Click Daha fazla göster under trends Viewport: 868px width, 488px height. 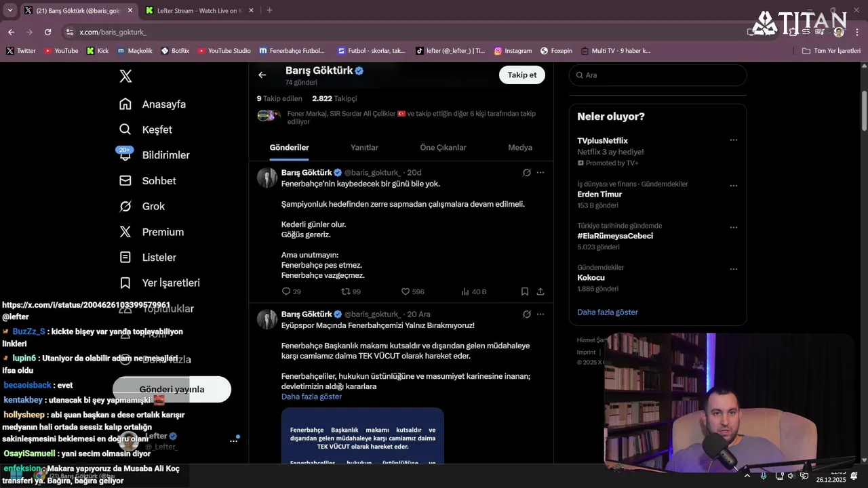coord(608,312)
